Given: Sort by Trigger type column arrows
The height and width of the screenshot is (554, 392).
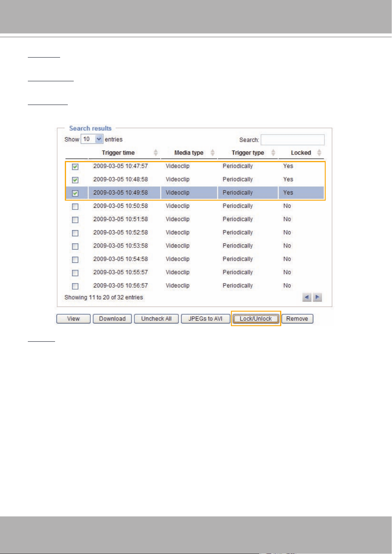Looking at the screenshot, I should click(273, 153).
